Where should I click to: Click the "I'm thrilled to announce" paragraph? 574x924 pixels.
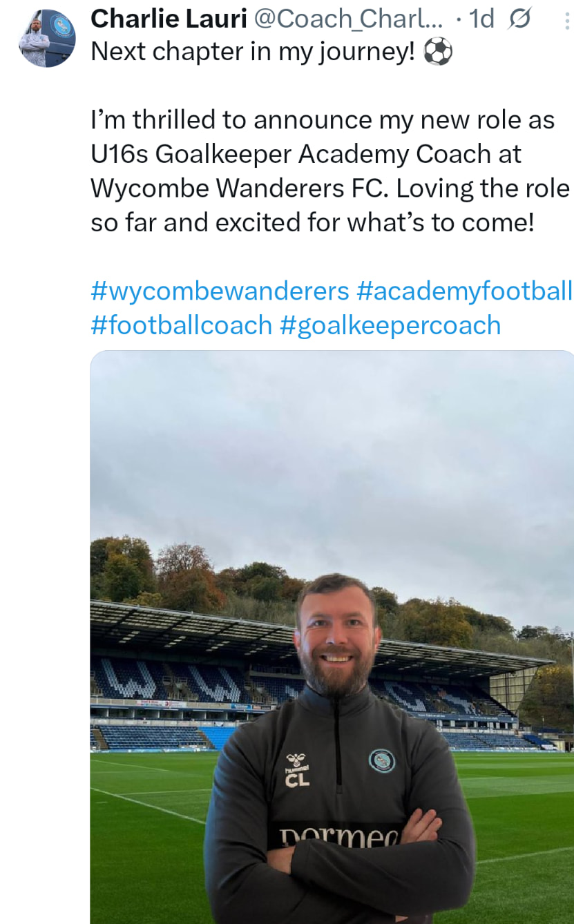332,171
